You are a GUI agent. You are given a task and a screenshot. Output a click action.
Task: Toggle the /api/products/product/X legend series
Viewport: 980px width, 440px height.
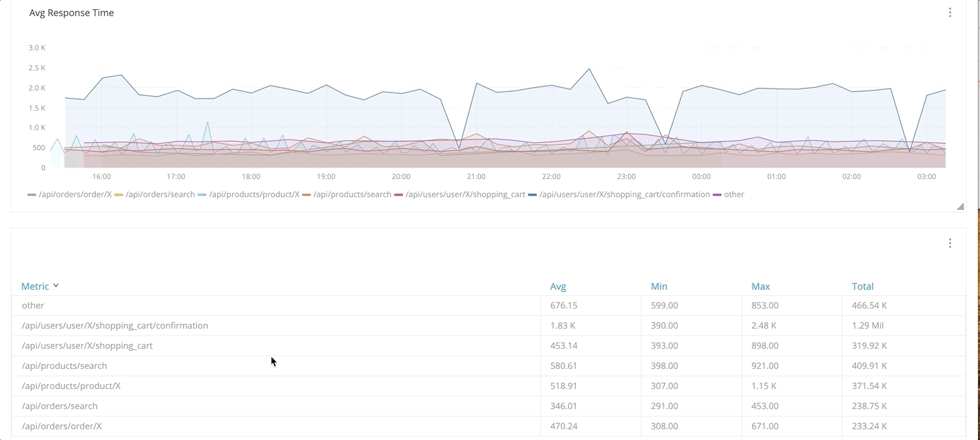pyautogui.click(x=253, y=195)
